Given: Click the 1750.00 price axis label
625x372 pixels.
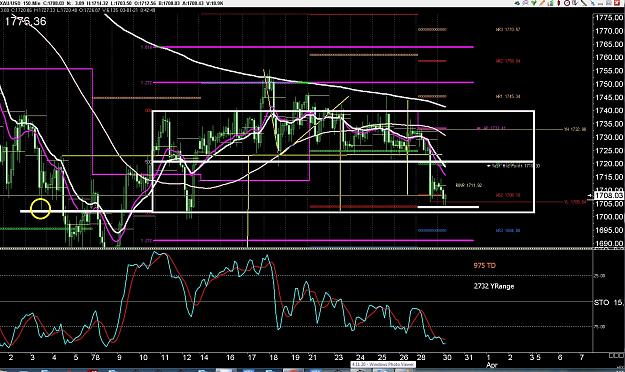Looking at the screenshot, I should pyautogui.click(x=609, y=84).
